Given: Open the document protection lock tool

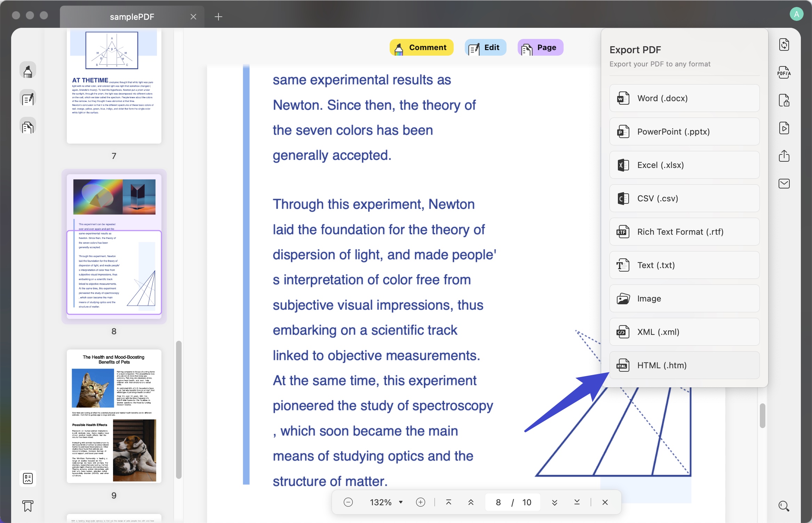Looking at the screenshot, I should tap(784, 100).
